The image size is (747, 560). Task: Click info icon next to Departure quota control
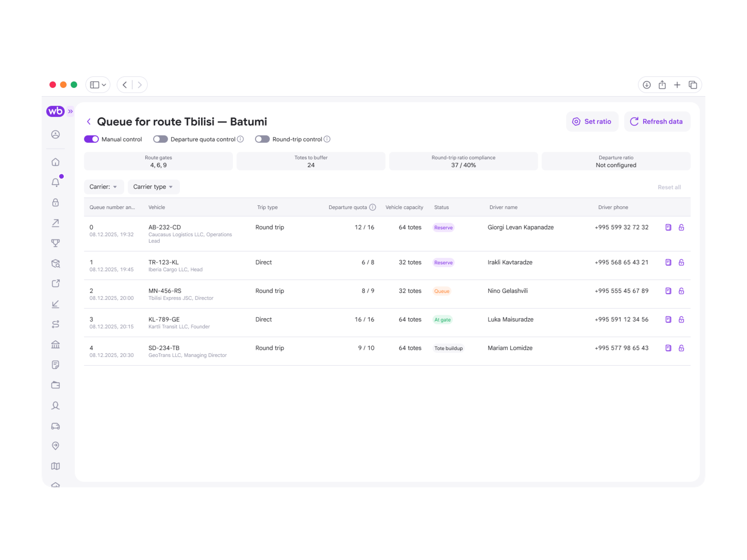click(241, 139)
